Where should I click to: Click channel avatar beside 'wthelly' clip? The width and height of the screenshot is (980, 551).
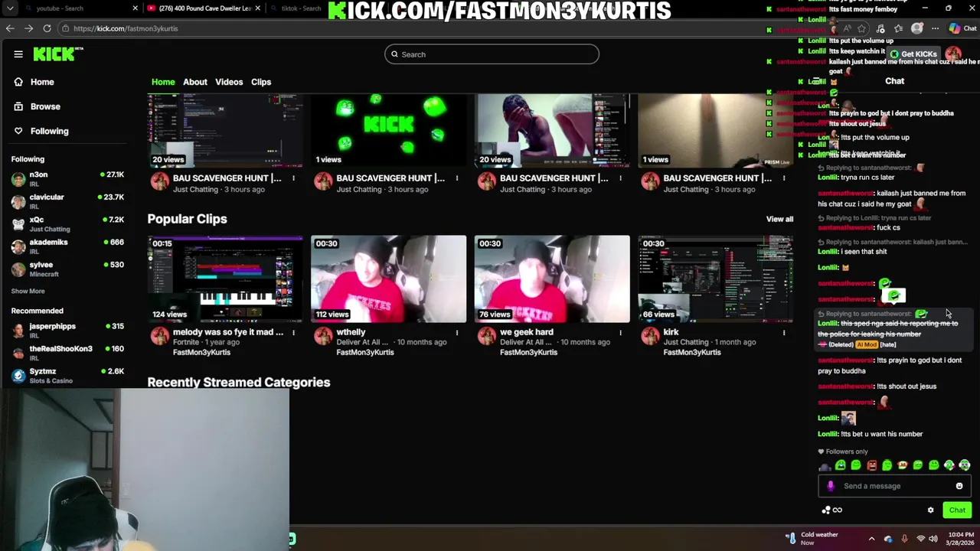pyautogui.click(x=323, y=336)
